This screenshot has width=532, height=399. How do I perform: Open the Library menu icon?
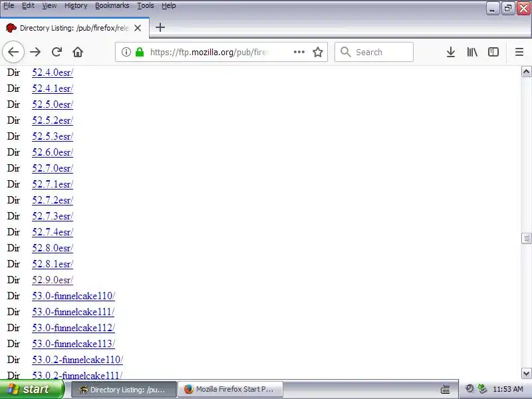point(472,52)
